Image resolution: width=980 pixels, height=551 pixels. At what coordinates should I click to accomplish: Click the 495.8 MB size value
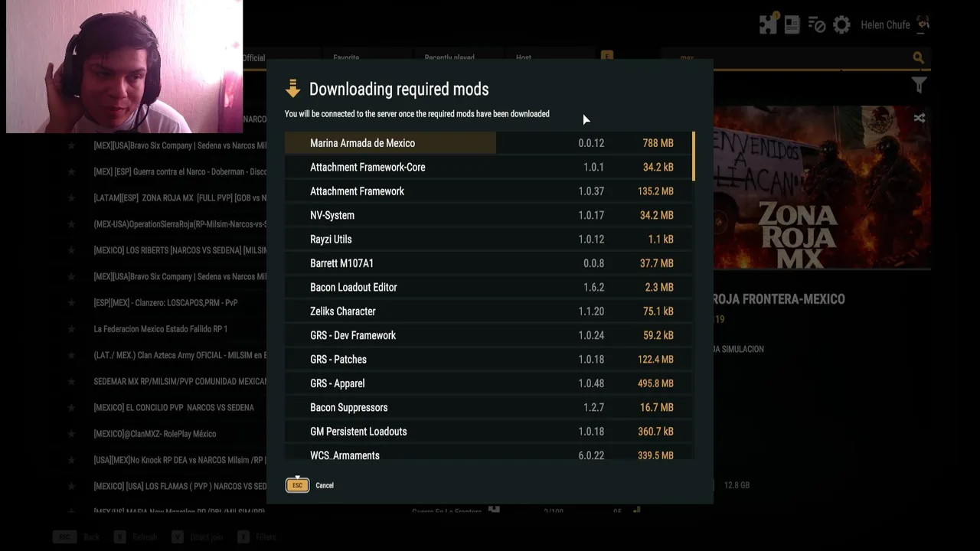655,383
